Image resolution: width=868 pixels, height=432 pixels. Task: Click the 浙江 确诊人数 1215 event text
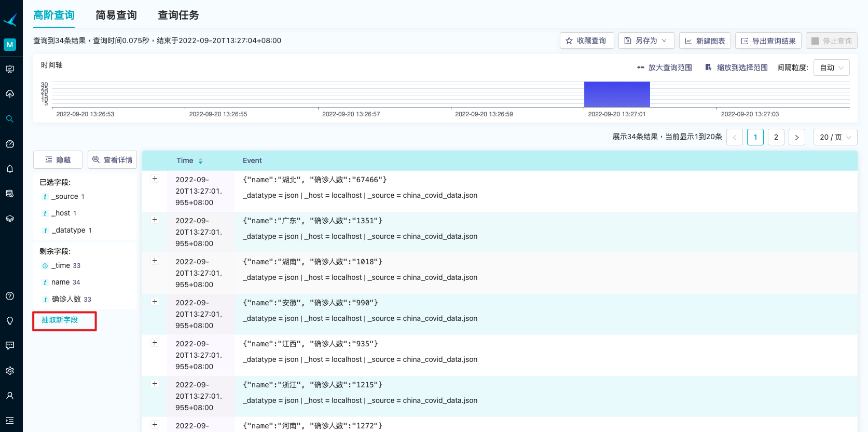click(313, 385)
